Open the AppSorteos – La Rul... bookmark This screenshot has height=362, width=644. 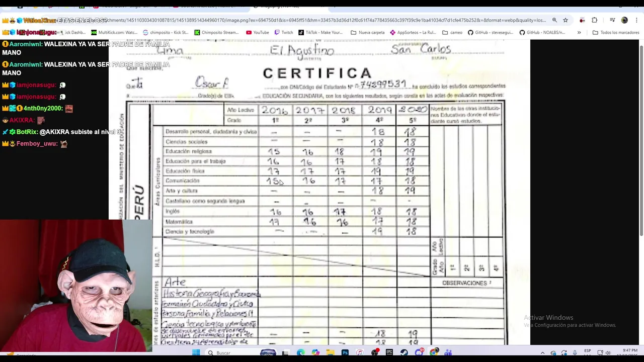tap(413, 32)
